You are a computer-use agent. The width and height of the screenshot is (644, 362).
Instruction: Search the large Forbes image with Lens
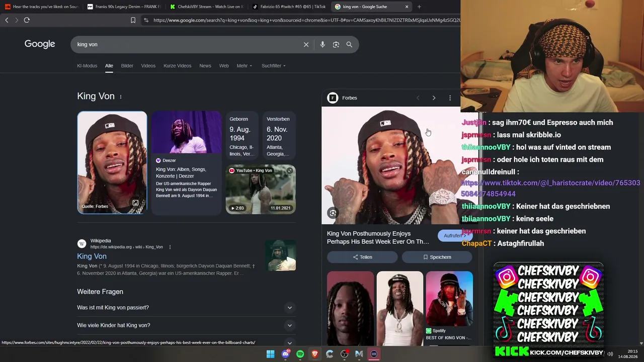(333, 213)
